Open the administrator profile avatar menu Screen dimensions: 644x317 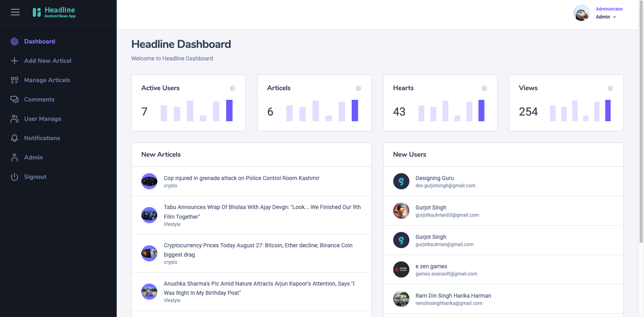(x=581, y=13)
